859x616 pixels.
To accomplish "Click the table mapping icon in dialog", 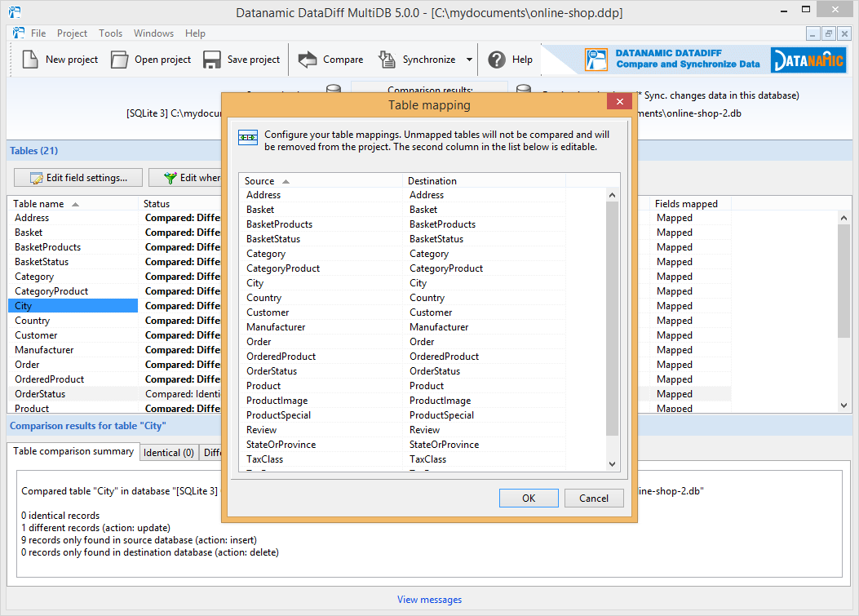I will [248, 138].
